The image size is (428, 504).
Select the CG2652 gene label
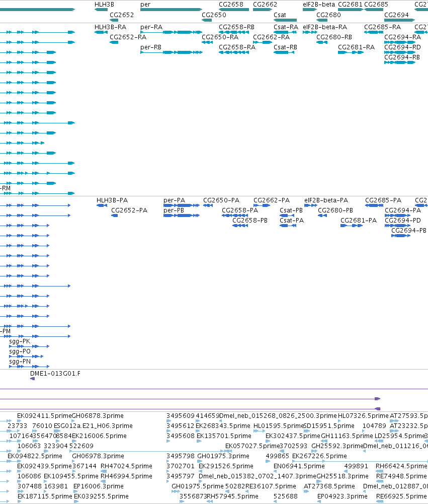click(x=122, y=15)
